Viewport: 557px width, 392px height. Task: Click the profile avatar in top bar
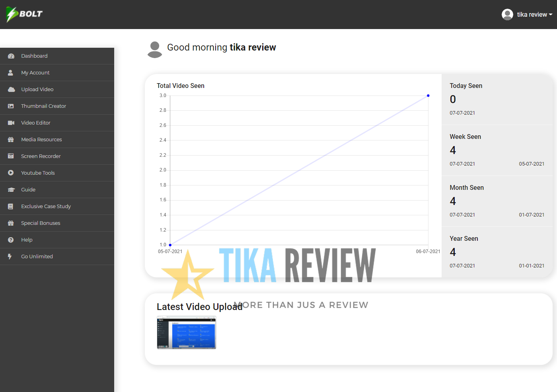(x=507, y=15)
